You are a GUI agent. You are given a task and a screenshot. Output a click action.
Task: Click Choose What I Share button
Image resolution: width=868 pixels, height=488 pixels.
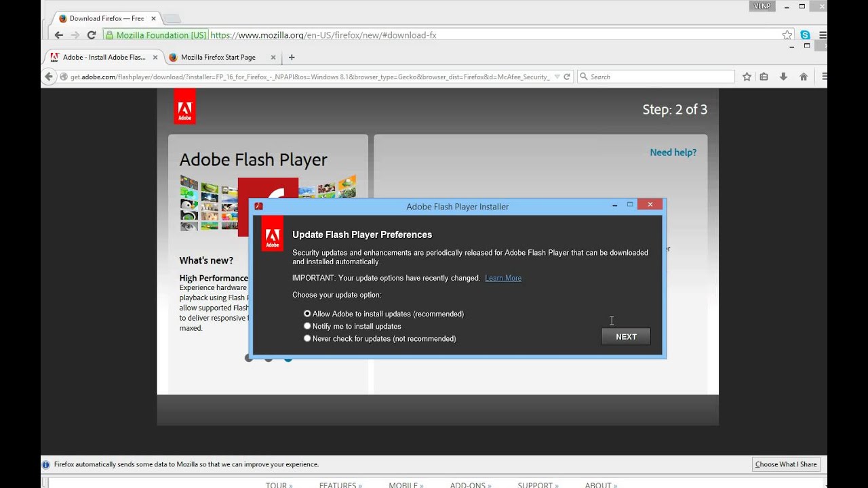coord(786,464)
